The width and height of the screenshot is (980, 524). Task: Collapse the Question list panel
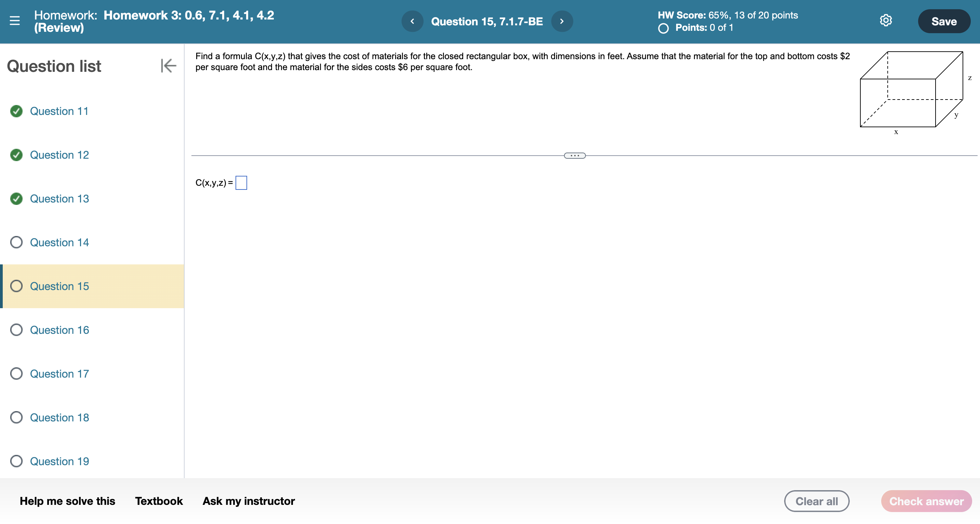(168, 65)
